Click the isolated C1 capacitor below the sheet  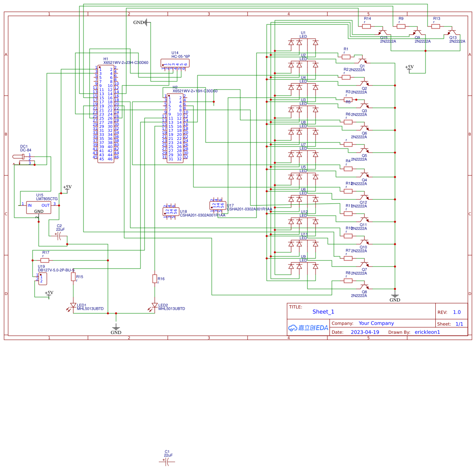167,461
